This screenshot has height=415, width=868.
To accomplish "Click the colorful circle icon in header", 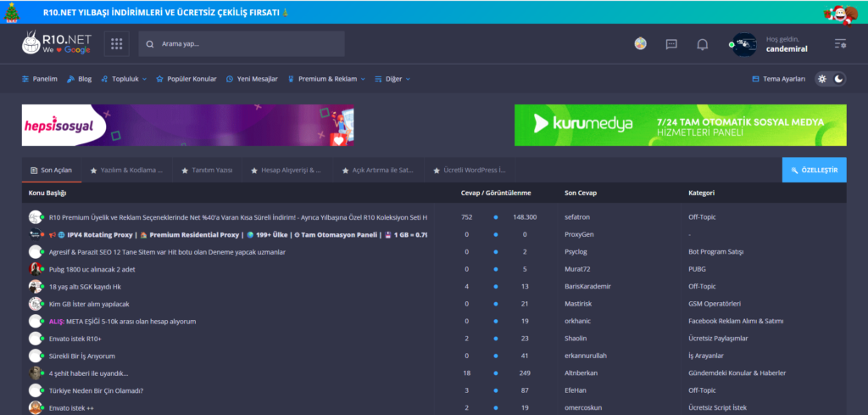I will (641, 44).
